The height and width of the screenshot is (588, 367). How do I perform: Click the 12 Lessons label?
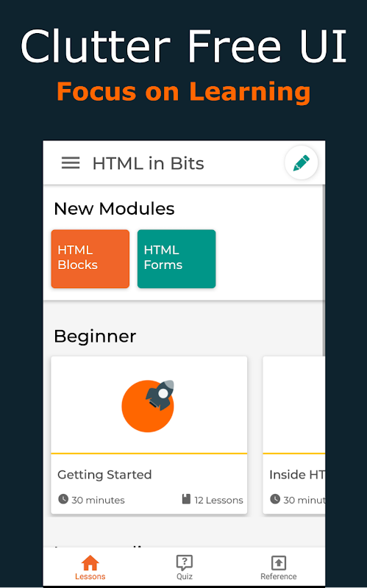point(218,500)
